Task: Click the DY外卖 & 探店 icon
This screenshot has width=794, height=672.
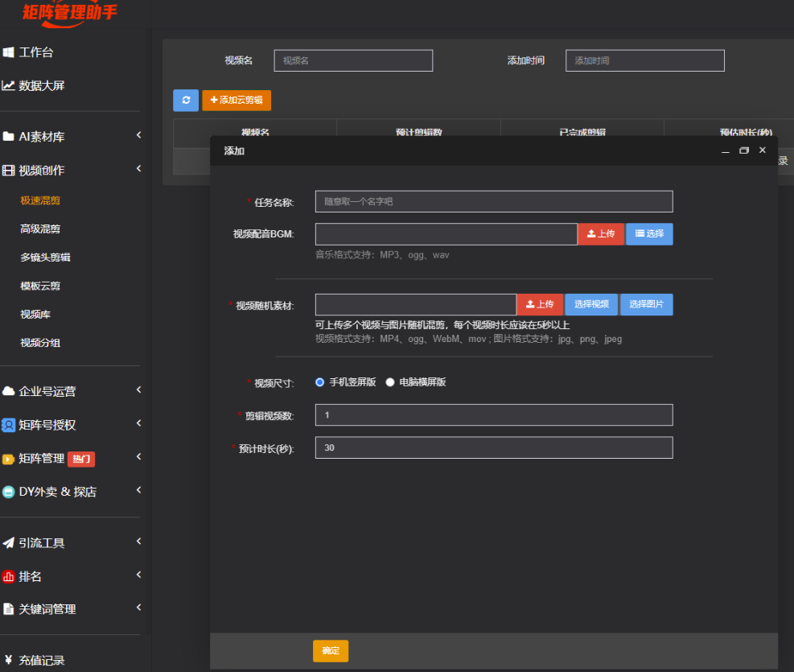Action: pyautogui.click(x=8, y=492)
